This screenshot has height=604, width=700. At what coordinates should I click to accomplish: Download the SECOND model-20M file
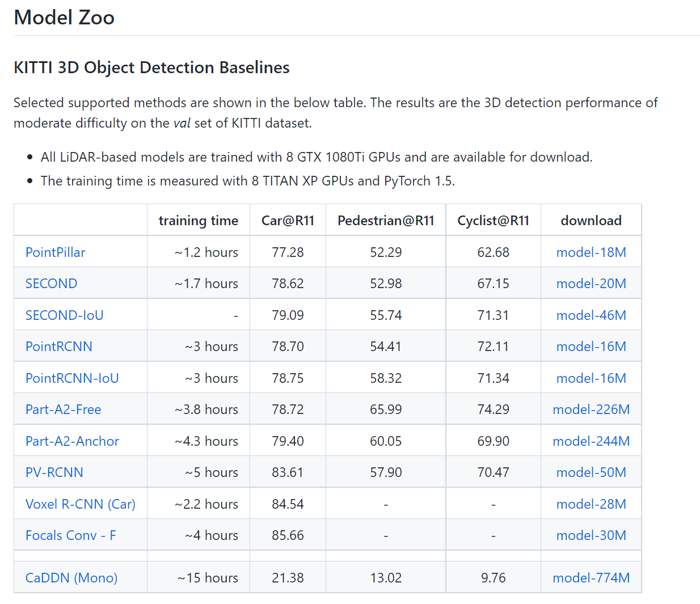(x=591, y=284)
